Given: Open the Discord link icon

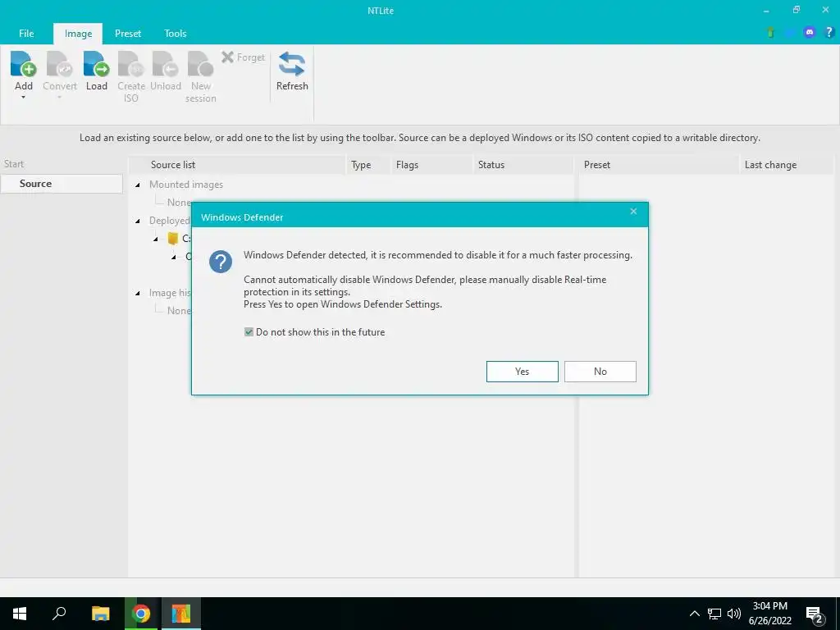Looking at the screenshot, I should pos(810,33).
